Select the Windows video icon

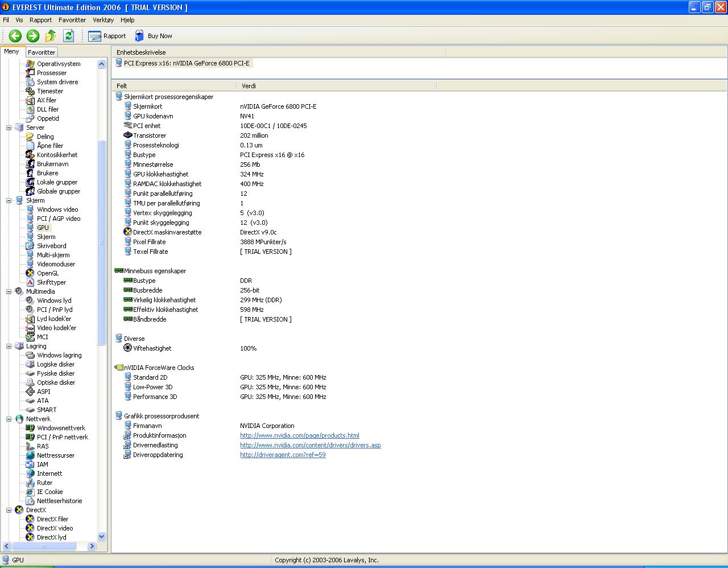pos(30,209)
